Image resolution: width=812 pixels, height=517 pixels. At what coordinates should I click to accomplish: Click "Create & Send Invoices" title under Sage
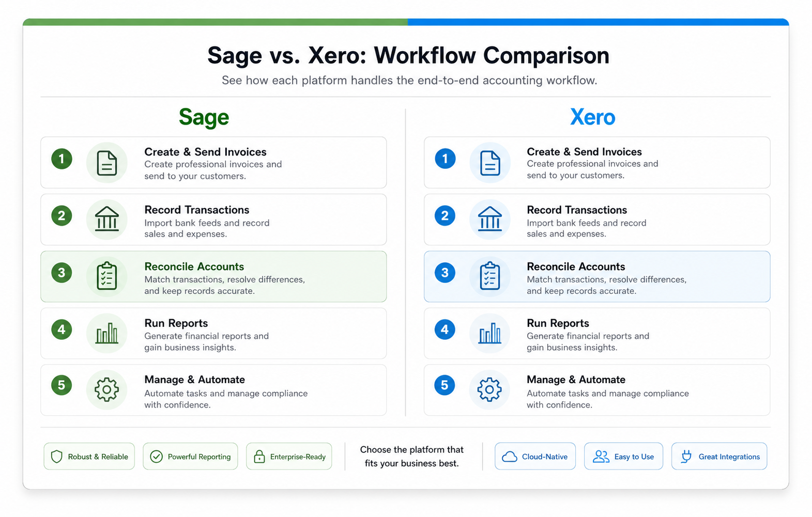206,152
